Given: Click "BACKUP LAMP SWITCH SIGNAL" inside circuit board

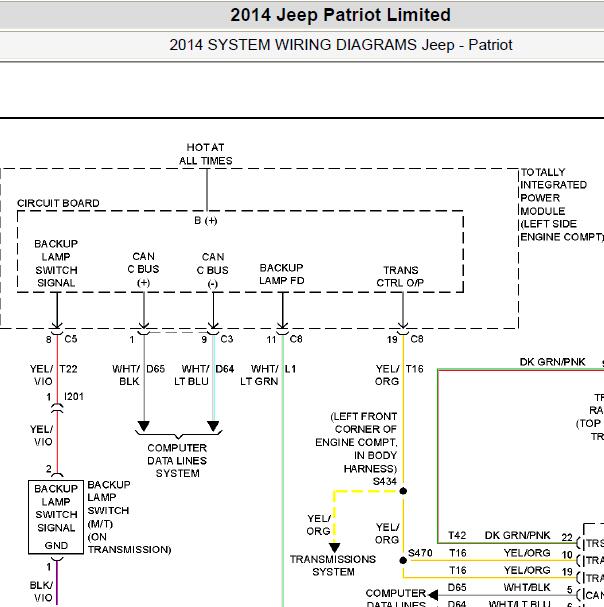Looking at the screenshot, I should click(x=56, y=263).
